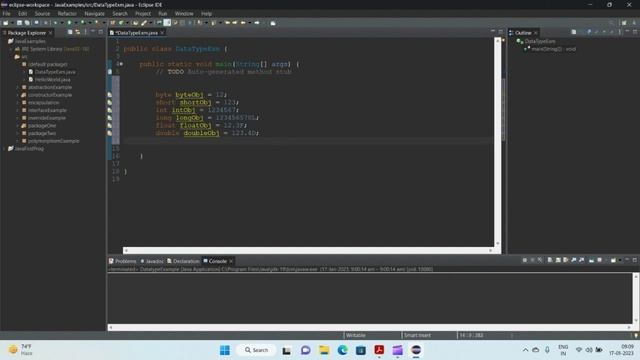Click the editor horizontal scrollbar
This screenshot has height=360, width=640.
click(308, 250)
